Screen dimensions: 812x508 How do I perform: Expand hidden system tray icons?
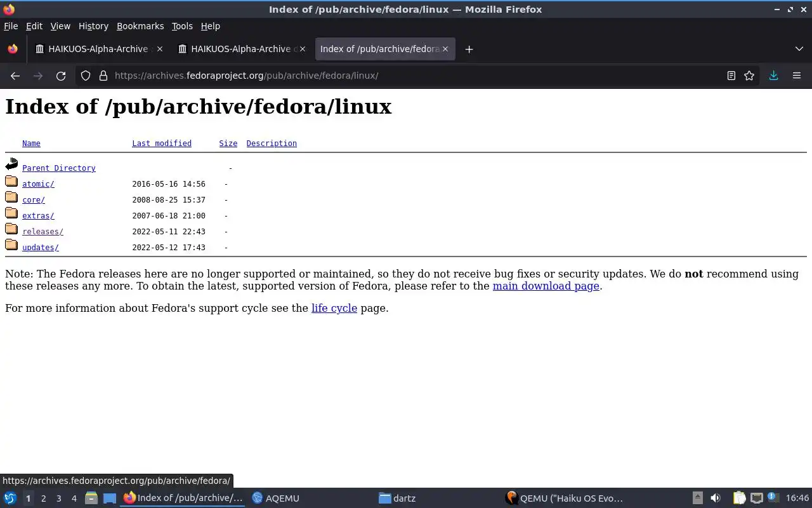(697, 498)
